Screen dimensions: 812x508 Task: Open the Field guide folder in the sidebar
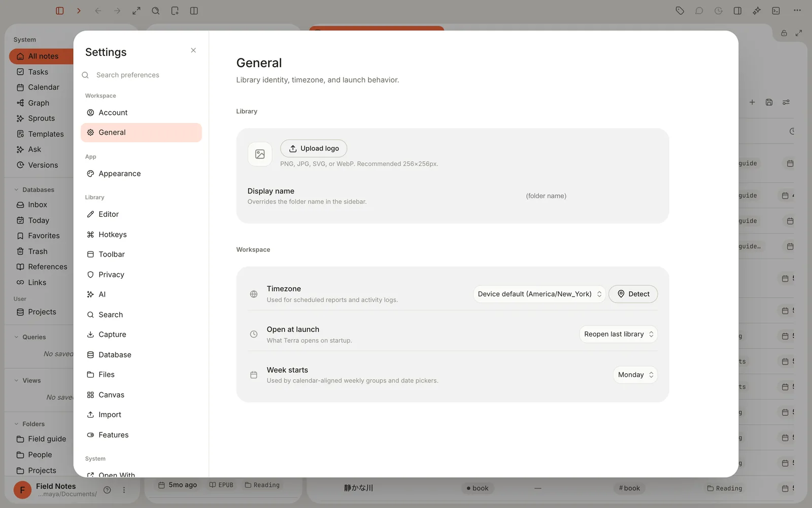tap(42, 439)
